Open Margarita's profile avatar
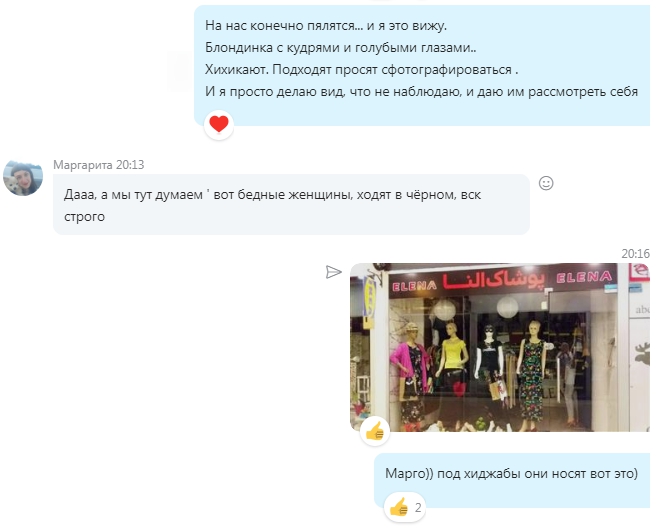The image size is (658, 528). pyautogui.click(x=23, y=178)
